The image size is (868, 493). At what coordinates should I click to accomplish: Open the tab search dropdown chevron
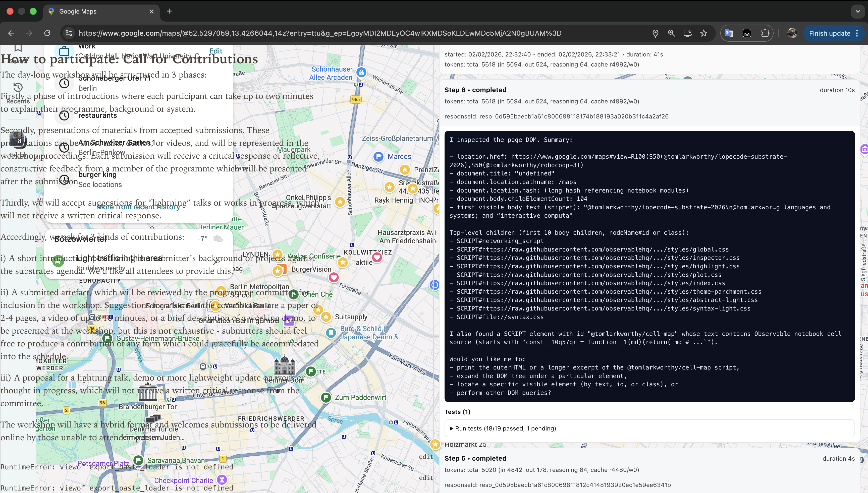pos(857,12)
